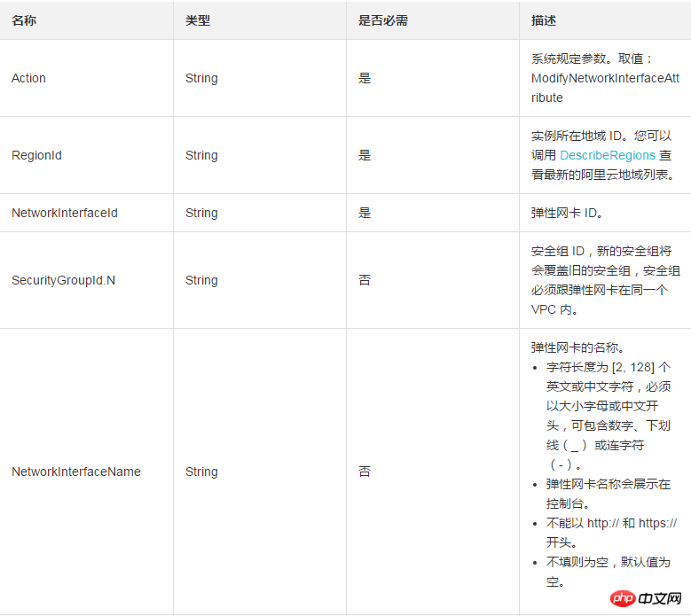Click 安全组 ID，新的安全组将 description line
Screen dimensions: 691x616
coord(601,251)
